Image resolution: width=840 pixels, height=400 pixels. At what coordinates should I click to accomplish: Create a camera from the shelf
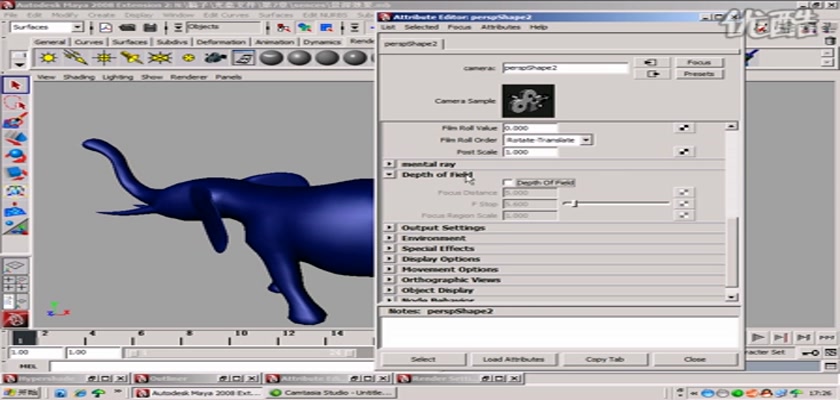click(216, 57)
